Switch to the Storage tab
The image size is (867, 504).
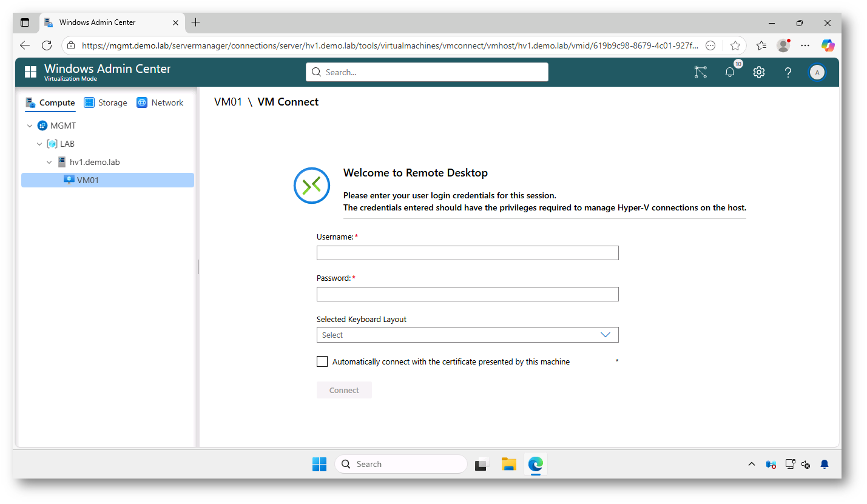106,102
